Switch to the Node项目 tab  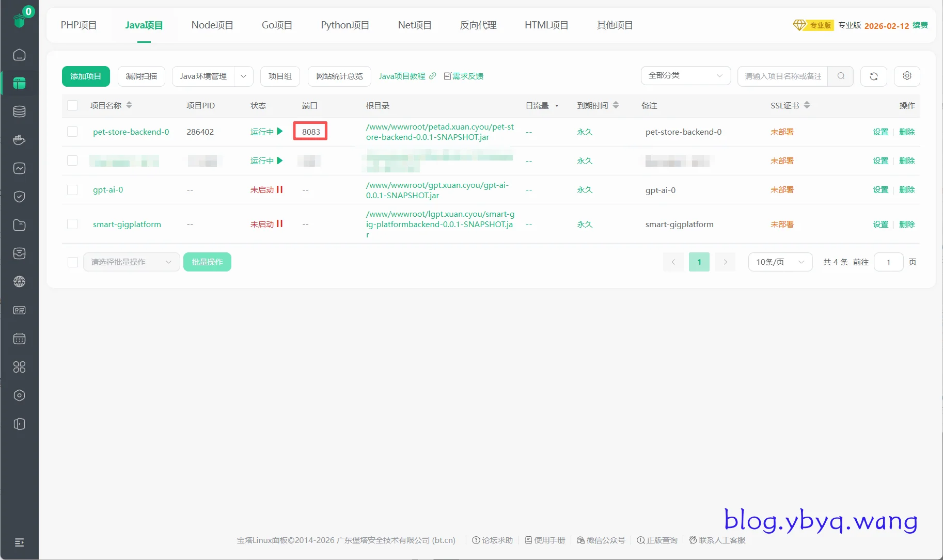pos(212,25)
